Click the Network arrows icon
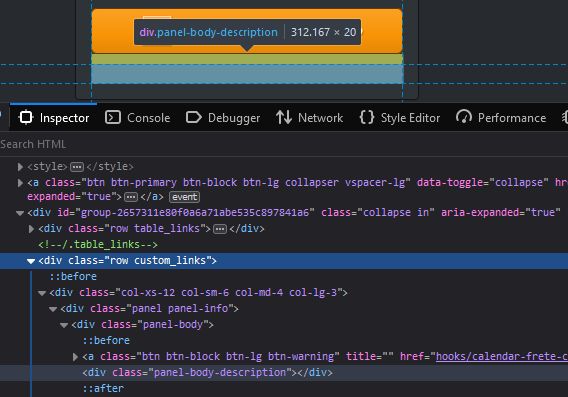 coord(284,117)
